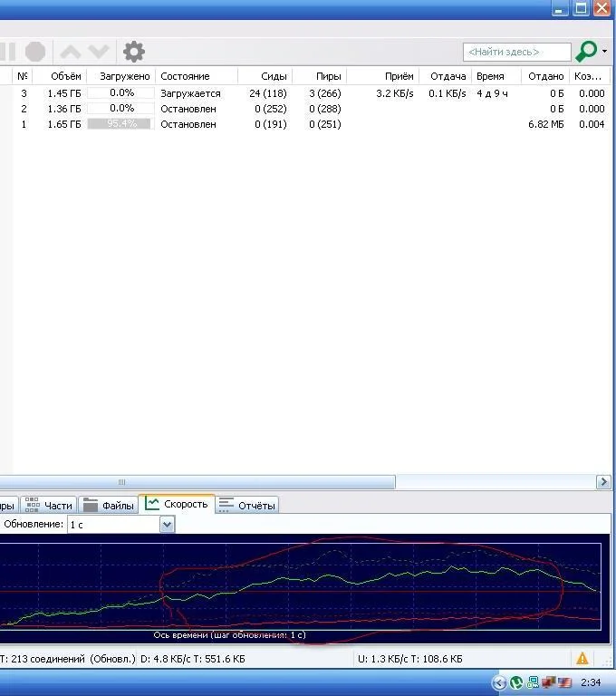616x696 pixels.
Task: Sort by the Состояние column header
Action: (x=185, y=77)
